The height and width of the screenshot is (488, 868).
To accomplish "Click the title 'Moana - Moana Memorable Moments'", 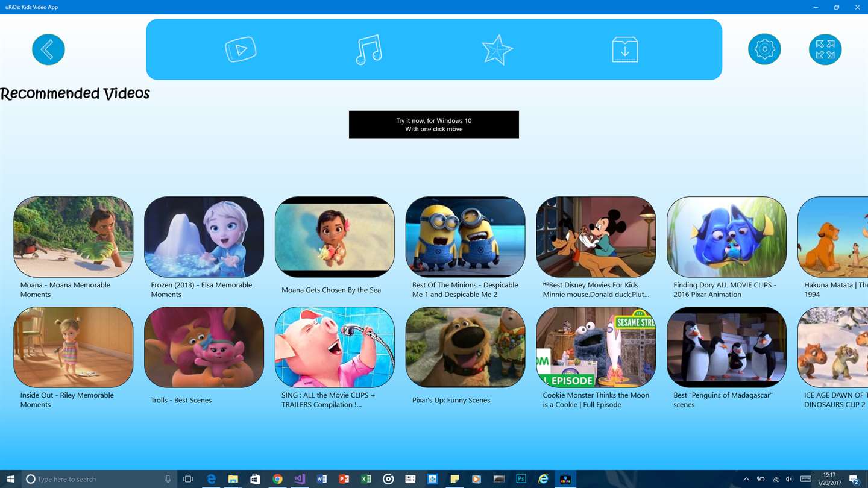I will click(65, 290).
